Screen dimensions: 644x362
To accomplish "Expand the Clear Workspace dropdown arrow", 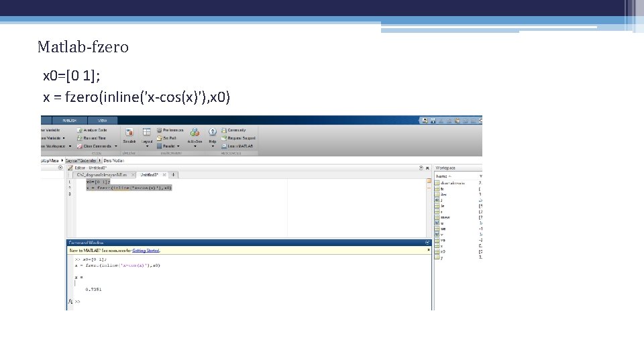I will [x=70, y=146].
